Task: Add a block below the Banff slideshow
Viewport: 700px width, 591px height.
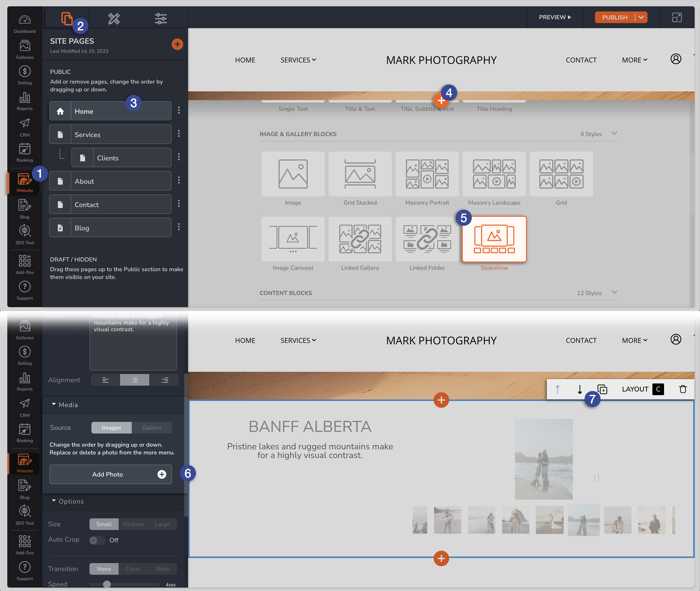Action: click(x=441, y=558)
